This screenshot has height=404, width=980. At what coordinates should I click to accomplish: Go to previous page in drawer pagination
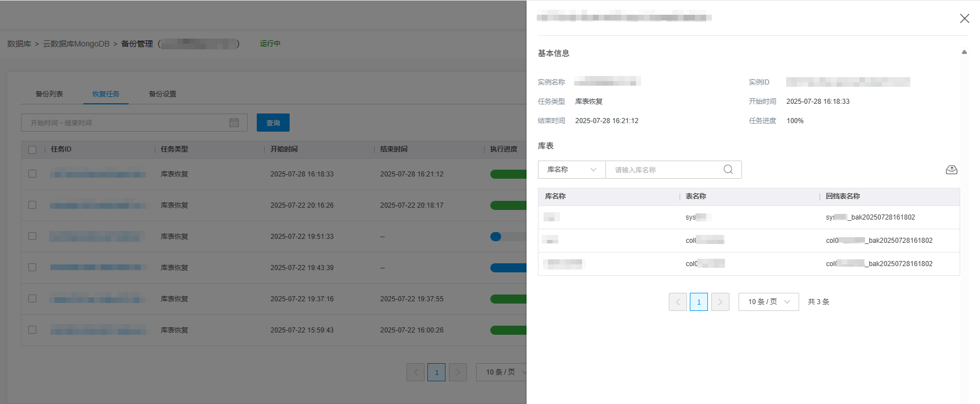coord(677,302)
